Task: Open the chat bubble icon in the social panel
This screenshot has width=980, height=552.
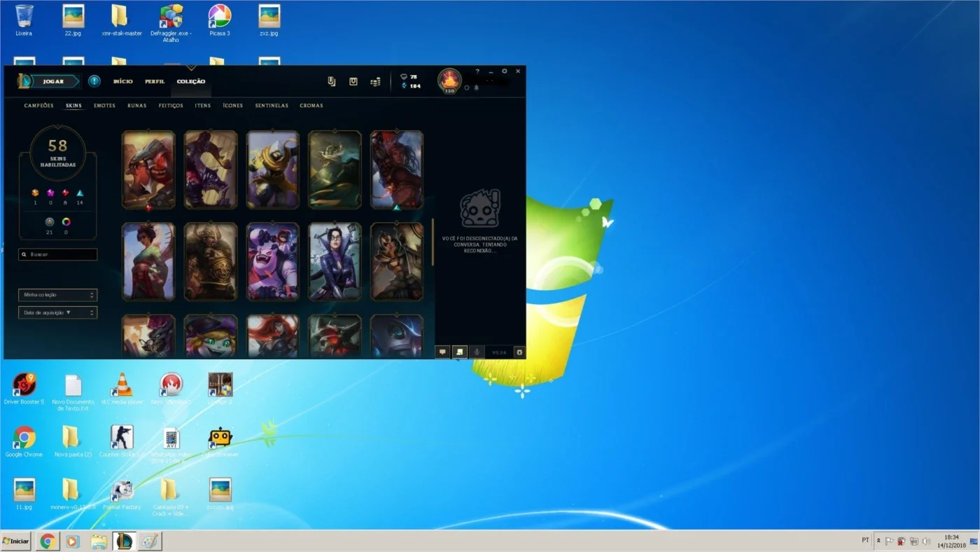Action: click(x=442, y=352)
